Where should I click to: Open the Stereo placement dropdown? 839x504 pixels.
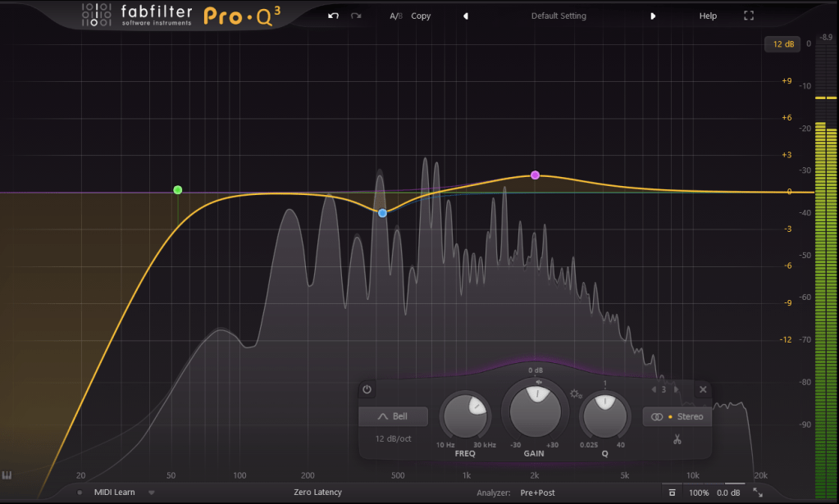click(677, 416)
